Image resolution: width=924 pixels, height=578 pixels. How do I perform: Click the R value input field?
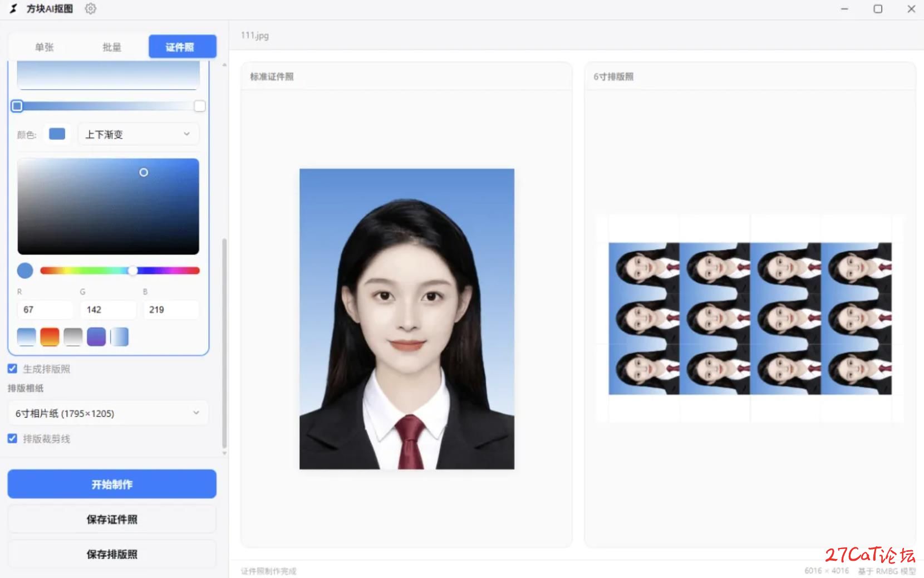click(x=45, y=310)
